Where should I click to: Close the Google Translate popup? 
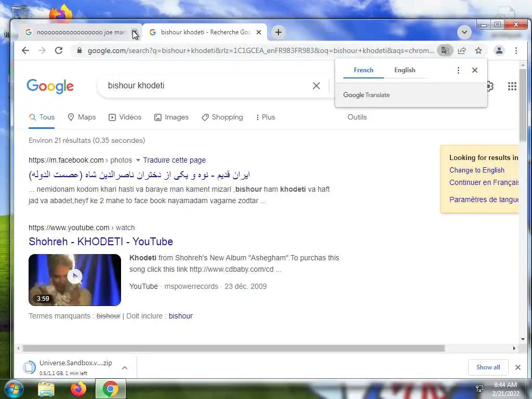pyautogui.click(x=475, y=70)
